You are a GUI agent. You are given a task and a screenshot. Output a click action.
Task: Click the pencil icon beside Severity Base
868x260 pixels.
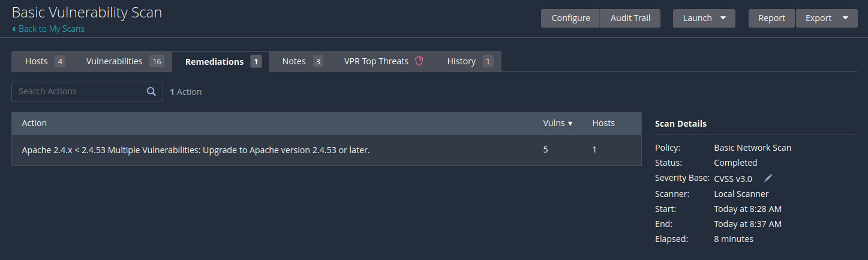[x=768, y=178]
